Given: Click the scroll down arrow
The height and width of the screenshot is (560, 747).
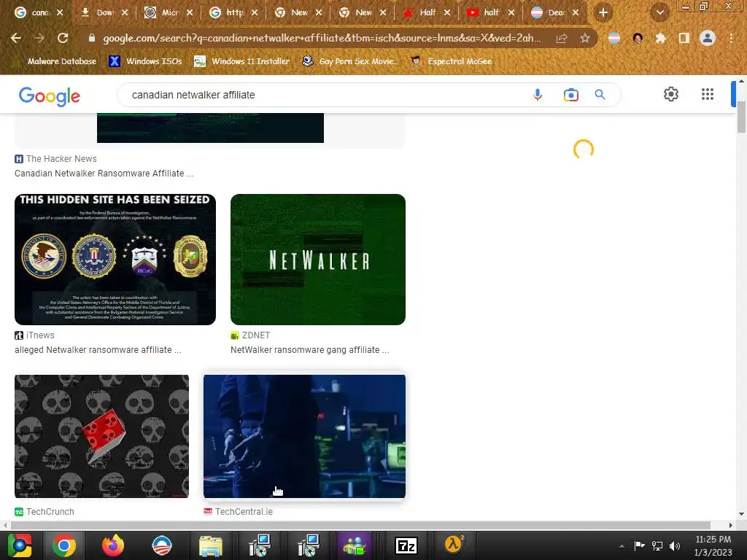Looking at the screenshot, I should point(741,514).
